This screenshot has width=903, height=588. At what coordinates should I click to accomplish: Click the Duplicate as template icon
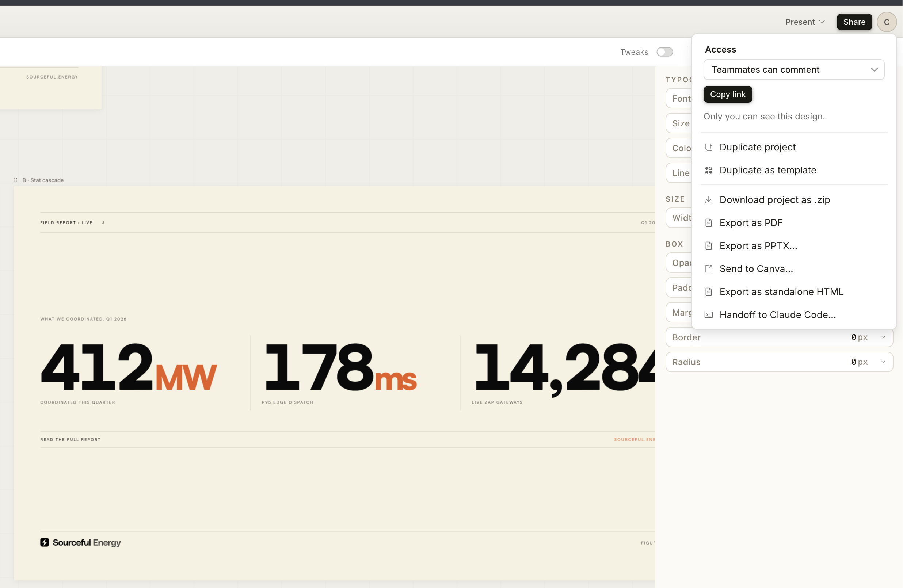709,170
